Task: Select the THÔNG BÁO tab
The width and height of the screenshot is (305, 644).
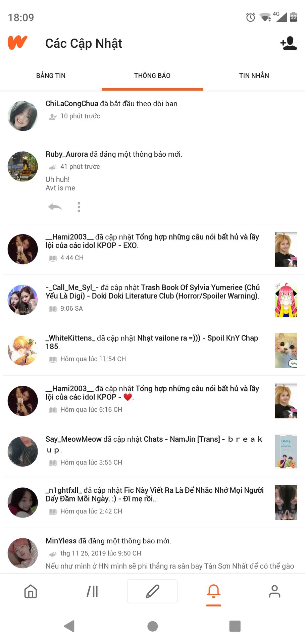Action: [x=152, y=75]
